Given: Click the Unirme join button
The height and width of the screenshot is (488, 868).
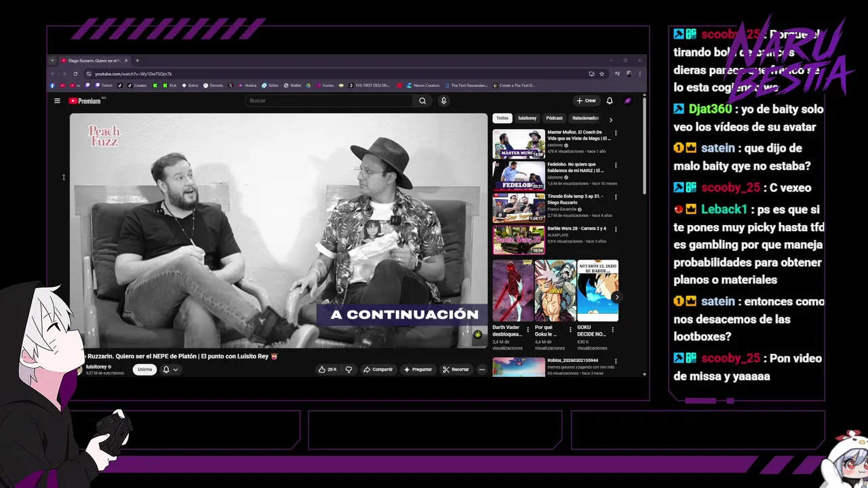Looking at the screenshot, I should tap(144, 369).
